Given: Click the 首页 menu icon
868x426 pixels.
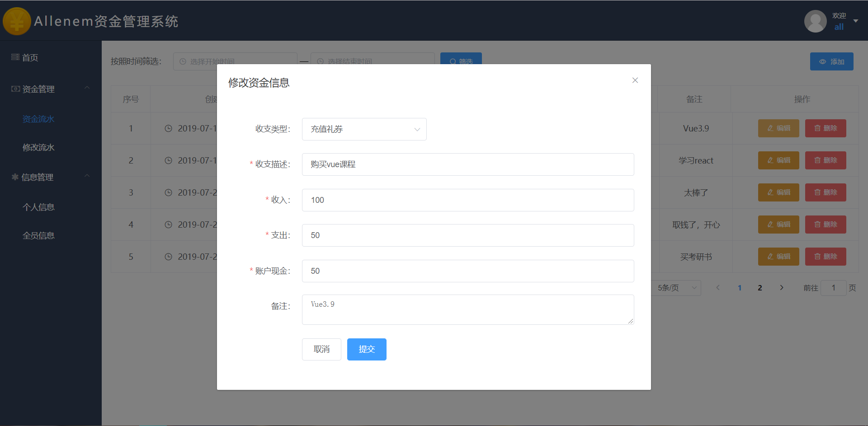Looking at the screenshot, I should click(15, 57).
